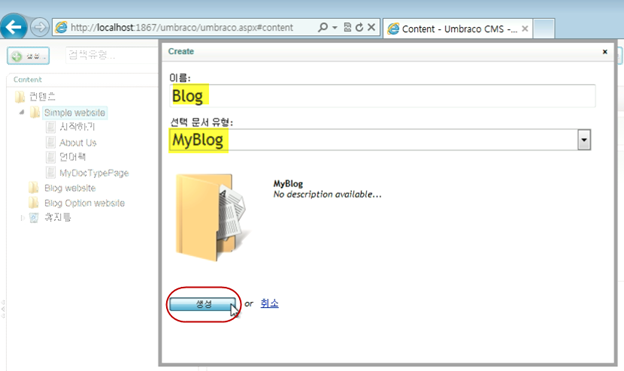Viewport: 624px width, 371px height.
Task: Click the Simple website folder icon
Action: [35, 113]
